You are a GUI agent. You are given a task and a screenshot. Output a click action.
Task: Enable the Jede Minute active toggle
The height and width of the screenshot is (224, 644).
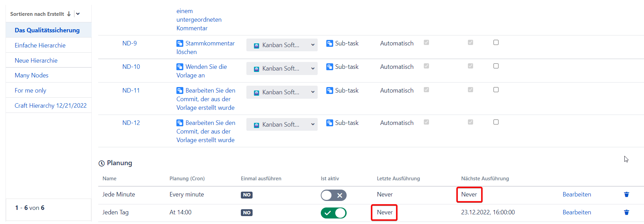tap(333, 195)
